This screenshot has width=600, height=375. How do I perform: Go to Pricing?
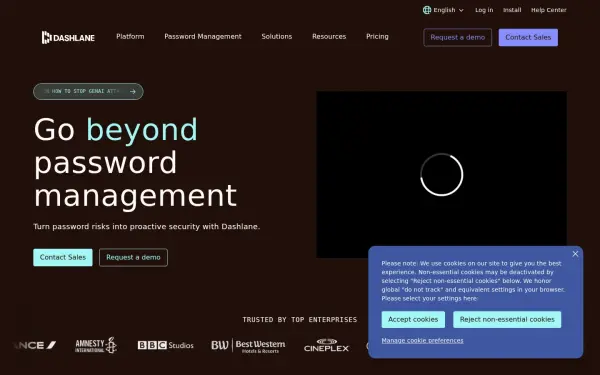[x=377, y=36]
